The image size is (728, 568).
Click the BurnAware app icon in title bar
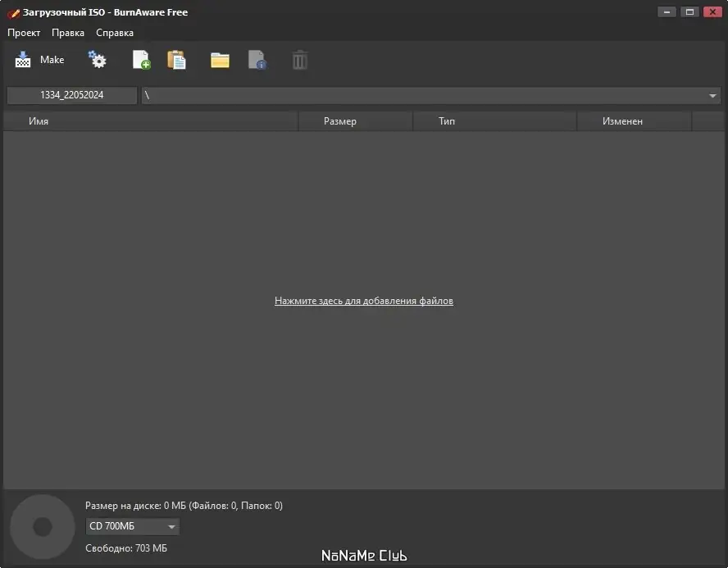pyautogui.click(x=13, y=12)
